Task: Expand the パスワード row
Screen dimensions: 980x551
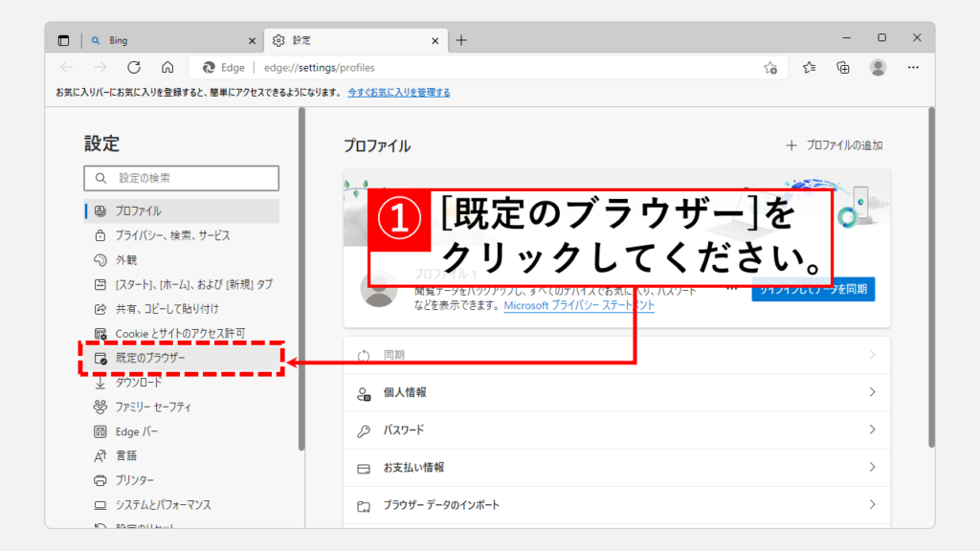Action: [x=616, y=430]
